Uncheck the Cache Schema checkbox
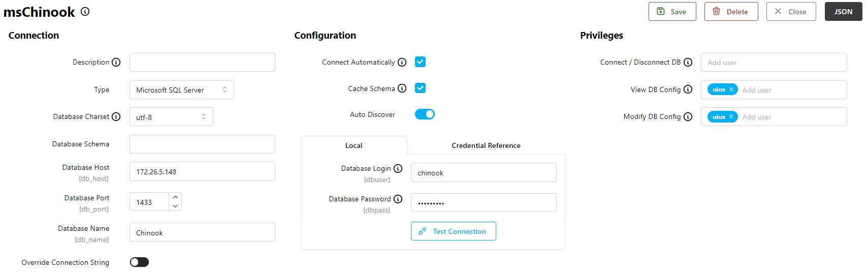The image size is (868, 273). (x=420, y=88)
